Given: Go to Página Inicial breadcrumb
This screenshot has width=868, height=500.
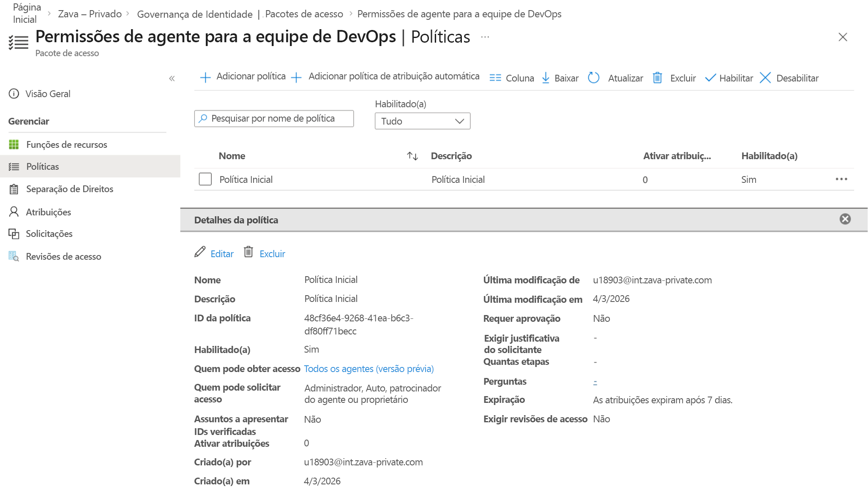Looking at the screenshot, I should 27,14.
